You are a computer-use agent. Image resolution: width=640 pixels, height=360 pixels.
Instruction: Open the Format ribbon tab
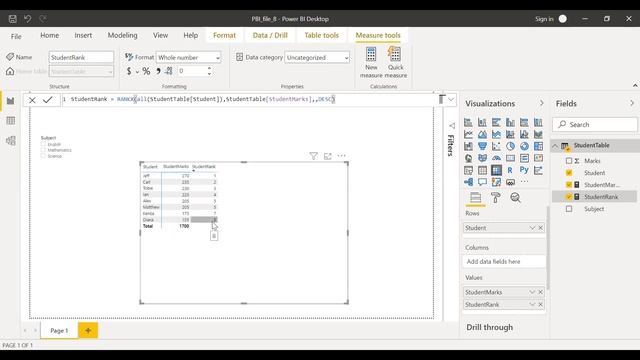click(x=224, y=36)
